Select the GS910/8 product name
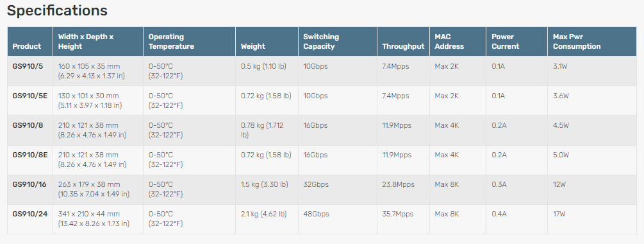Image resolution: width=644 pixels, height=244 pixels. tap(28, 125)
